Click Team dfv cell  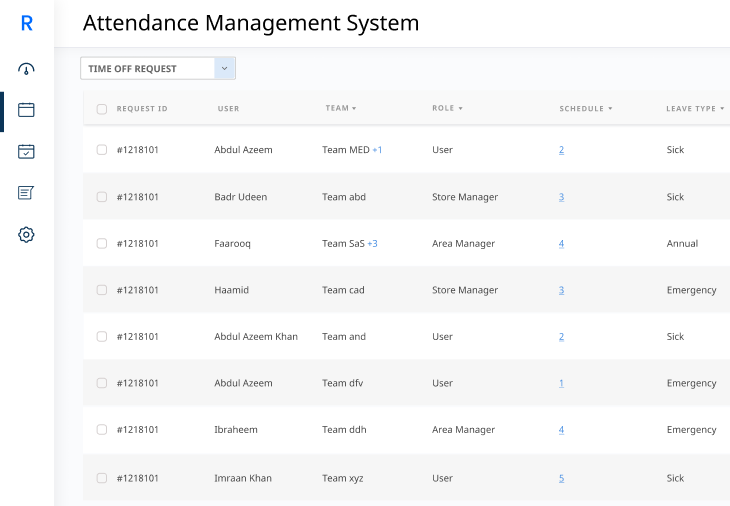tap(343, 383)
